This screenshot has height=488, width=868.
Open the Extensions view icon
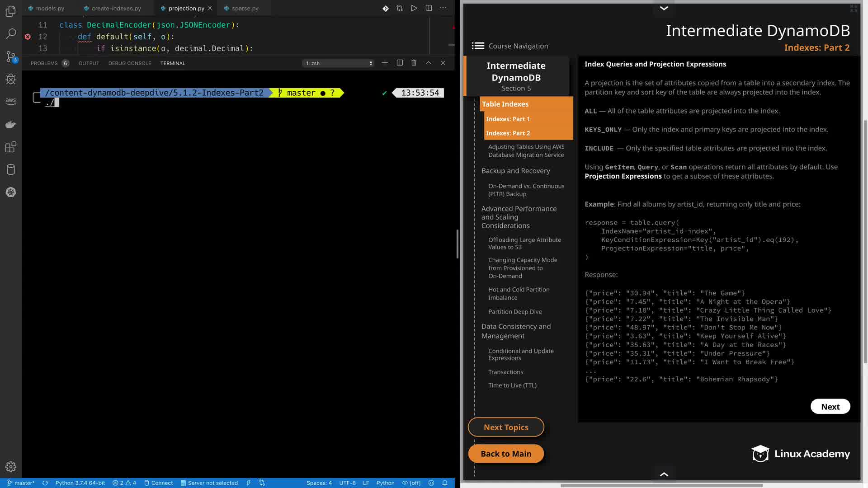tap(11, 147)
